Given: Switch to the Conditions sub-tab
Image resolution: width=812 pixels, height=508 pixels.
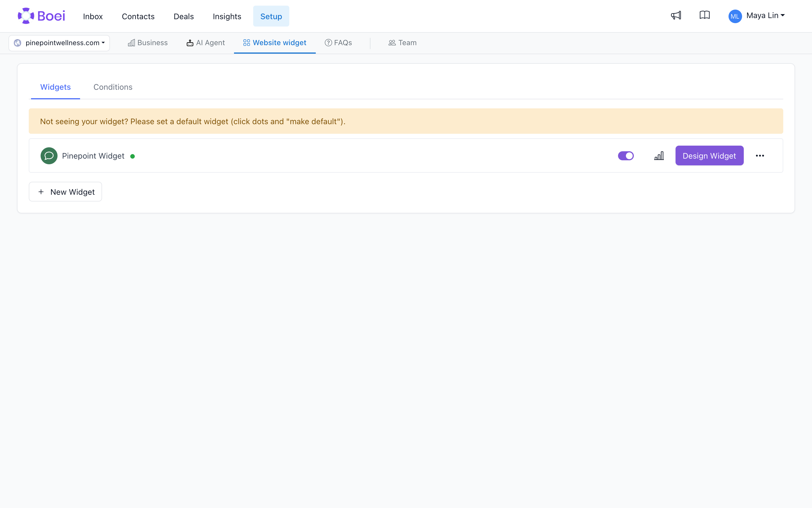Looking at the screenshot, I should coord(113,87).
